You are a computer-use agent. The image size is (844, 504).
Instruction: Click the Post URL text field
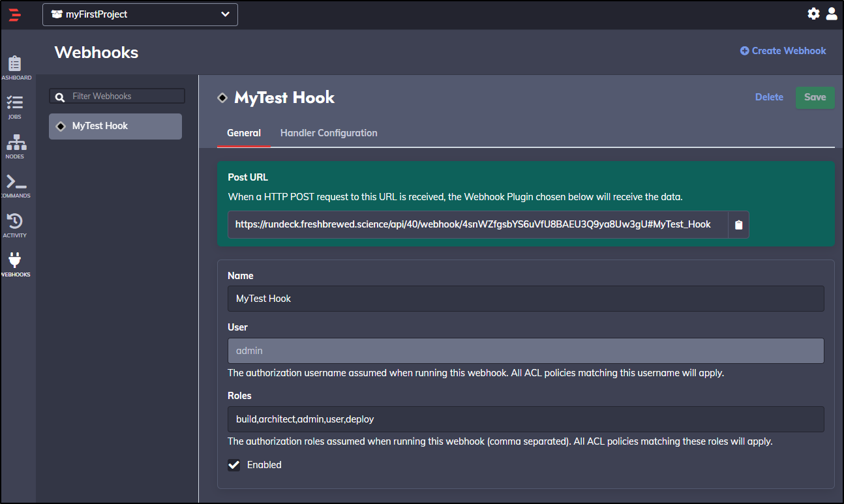477,224
